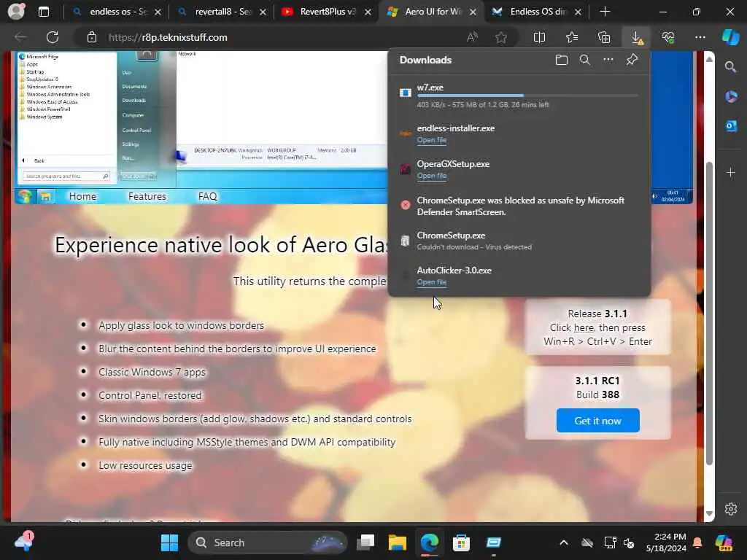Open FAQ in site navigation
This screenshot has width=747, height=560.
pyautogui.click(x=207, y=196)
